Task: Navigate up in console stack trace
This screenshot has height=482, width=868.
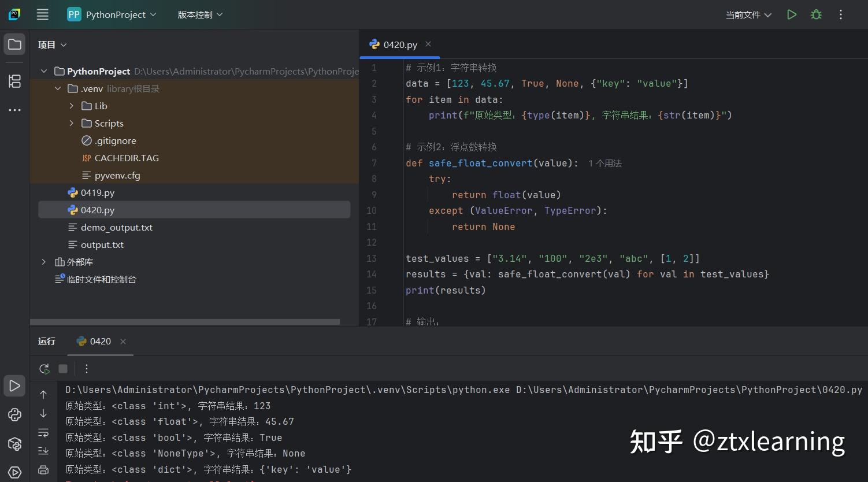Action: (43, 394)
